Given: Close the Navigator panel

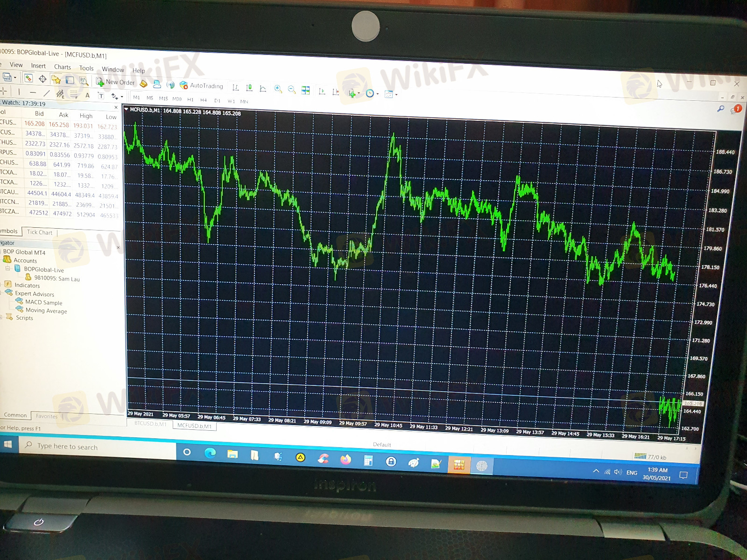Looking at the screenshot, I should pos(118,247).
